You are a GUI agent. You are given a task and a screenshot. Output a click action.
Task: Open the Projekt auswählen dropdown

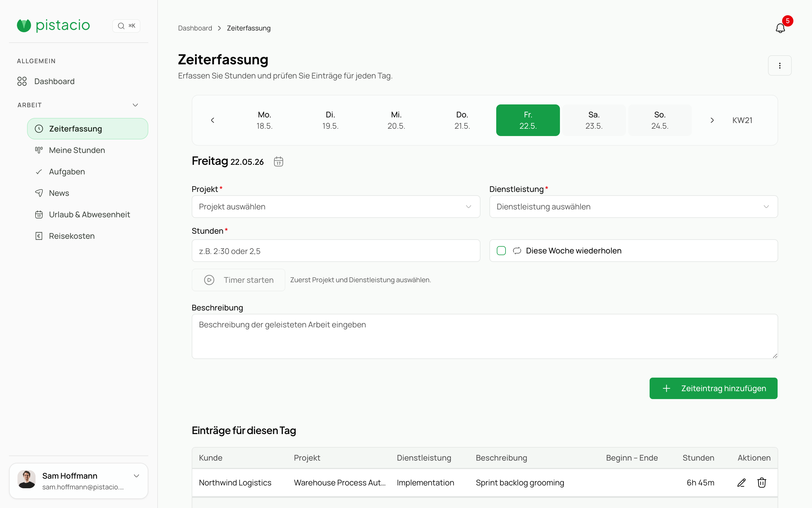[336, 207]
